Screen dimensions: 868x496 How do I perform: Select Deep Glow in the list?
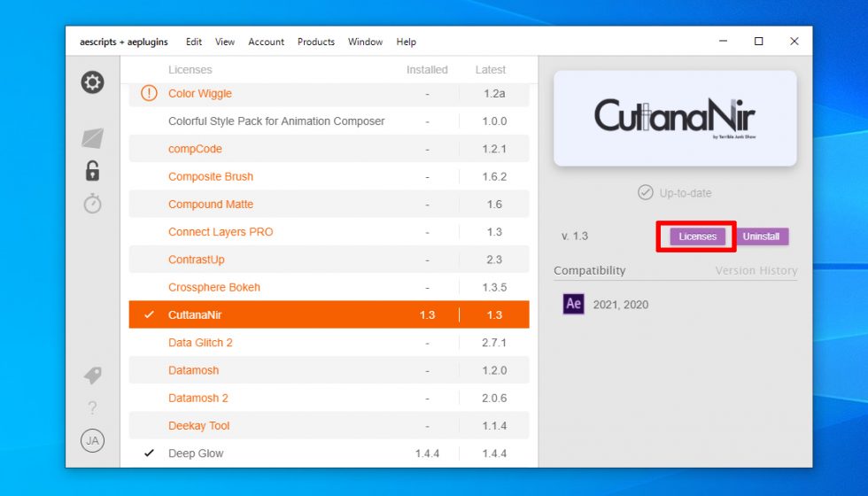pyautogui.click(x=329, y=453)
